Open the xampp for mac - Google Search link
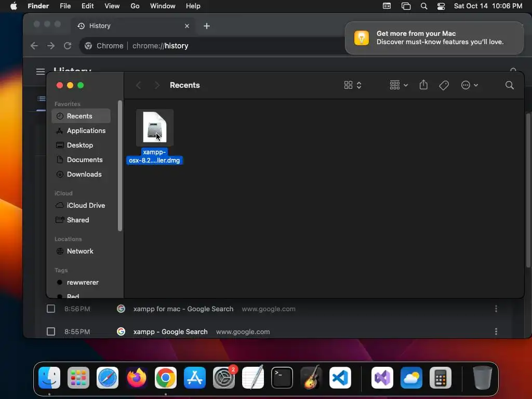The image size is (532, 399). click(183, 309)
